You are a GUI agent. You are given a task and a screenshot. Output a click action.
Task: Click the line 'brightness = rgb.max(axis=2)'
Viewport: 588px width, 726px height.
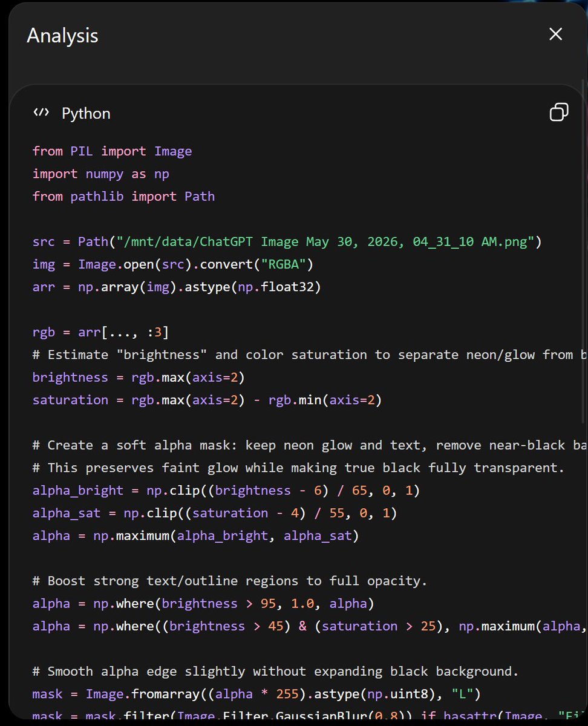pos(139,377)
